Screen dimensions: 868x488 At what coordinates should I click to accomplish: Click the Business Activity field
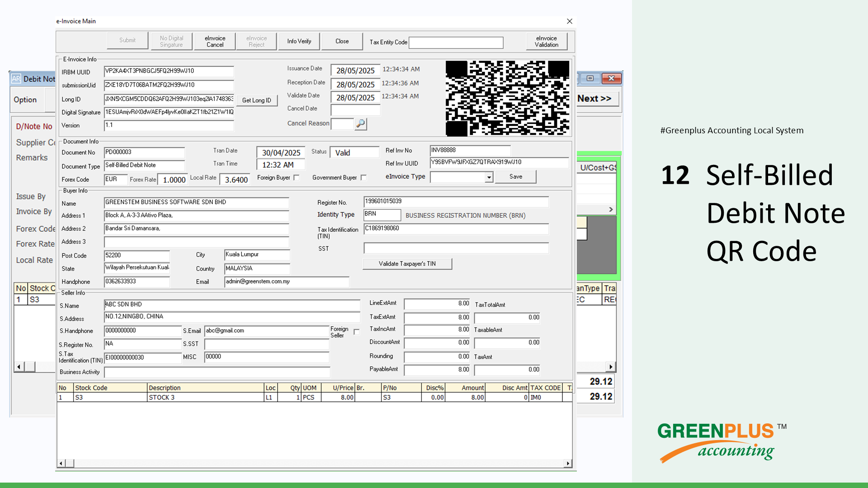[x=217, y=372]
